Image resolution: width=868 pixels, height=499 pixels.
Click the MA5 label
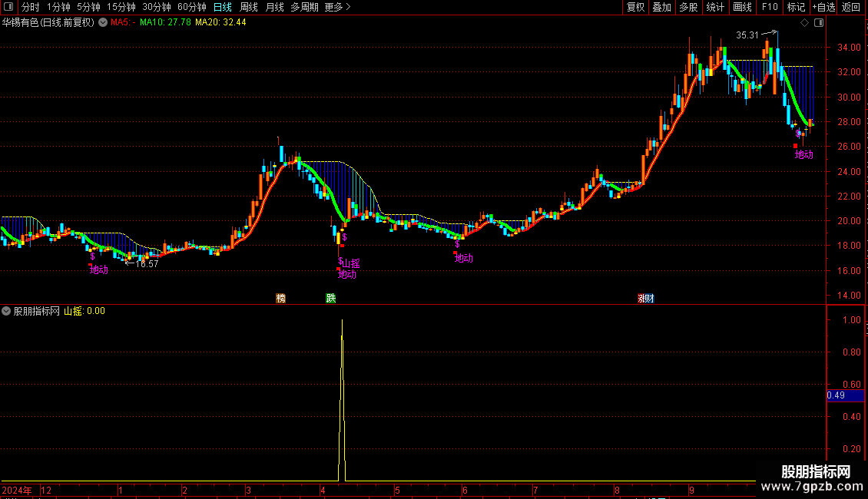pyautogui.click(x=123, y=23)
